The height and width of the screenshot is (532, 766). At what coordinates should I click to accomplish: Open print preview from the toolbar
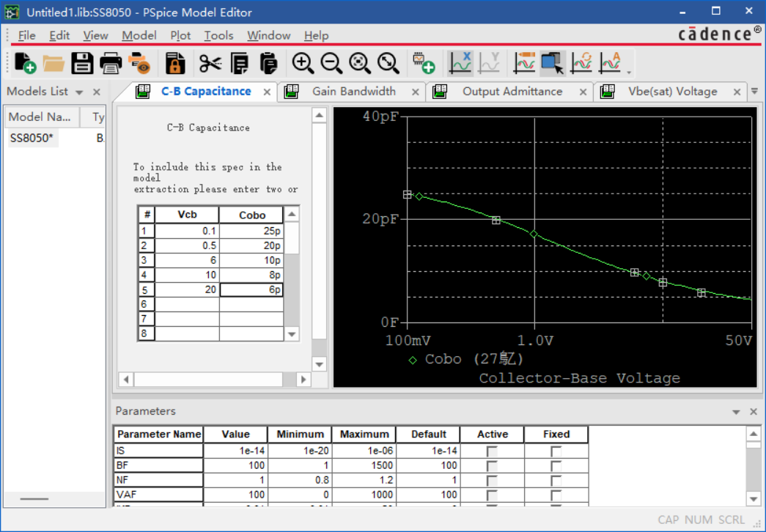pos(139,63)
